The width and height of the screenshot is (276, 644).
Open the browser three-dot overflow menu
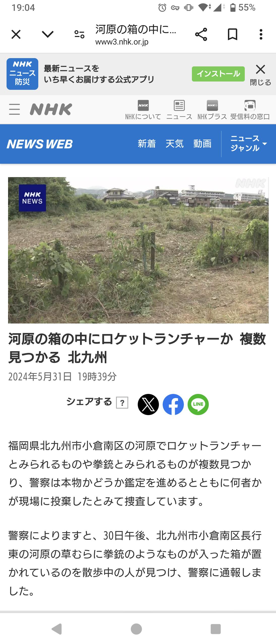click(261, 34)
